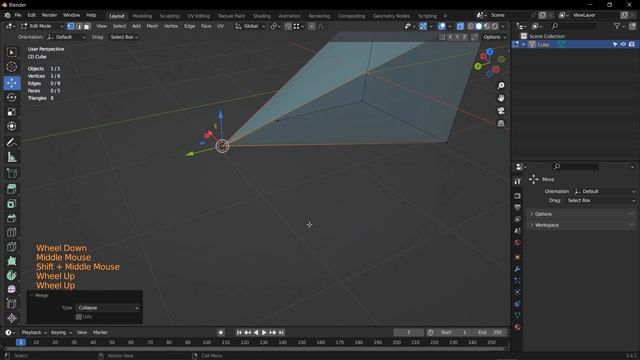Open the Global transform orientation dropdown

pyautogui.click(x=250, y=26)
